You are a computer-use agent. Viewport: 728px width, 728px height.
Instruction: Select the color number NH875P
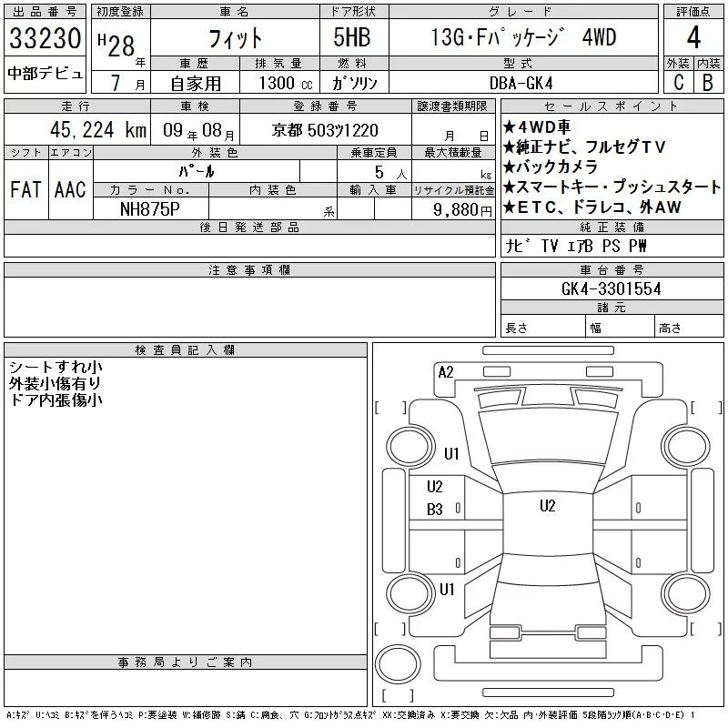(151, 208)
